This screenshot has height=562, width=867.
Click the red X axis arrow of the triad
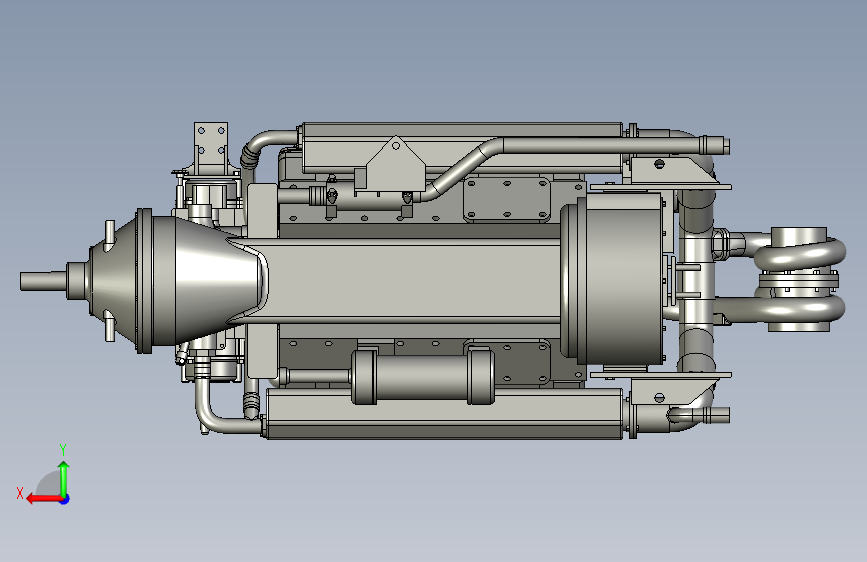pos(44,499)
